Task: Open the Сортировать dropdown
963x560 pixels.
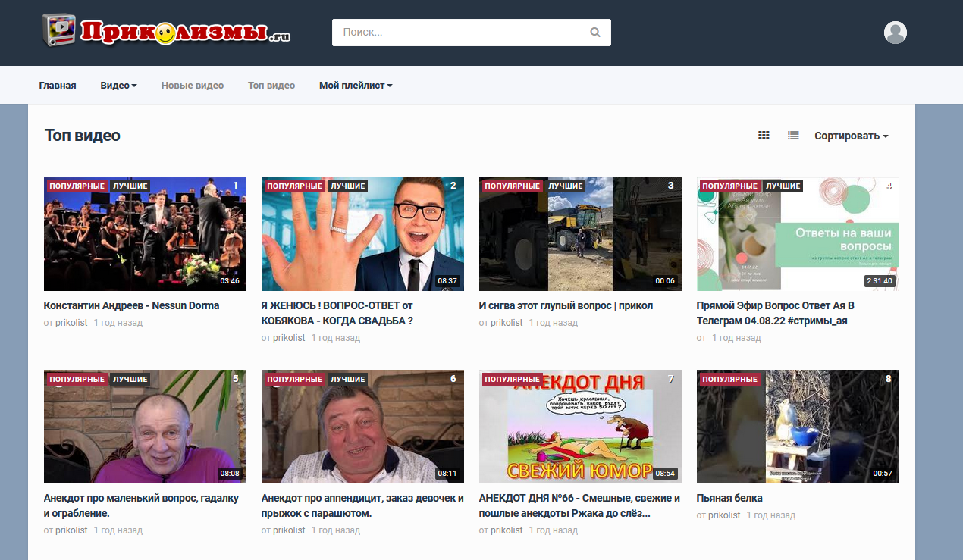Action: [x=851, y=136]
